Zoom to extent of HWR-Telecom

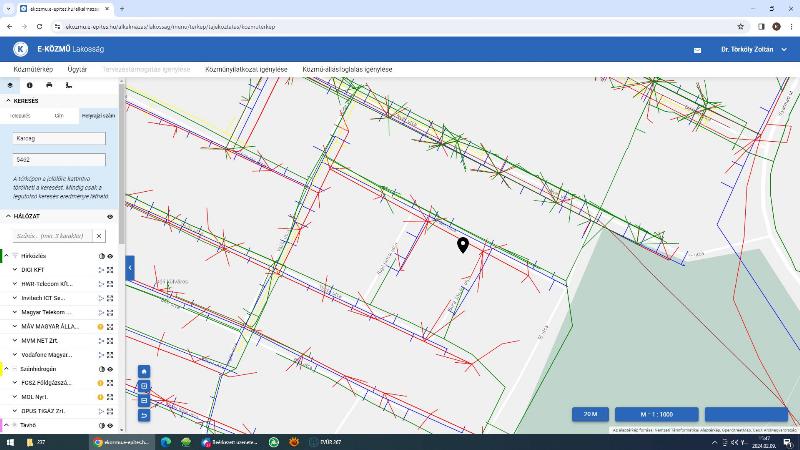point(110,284)
